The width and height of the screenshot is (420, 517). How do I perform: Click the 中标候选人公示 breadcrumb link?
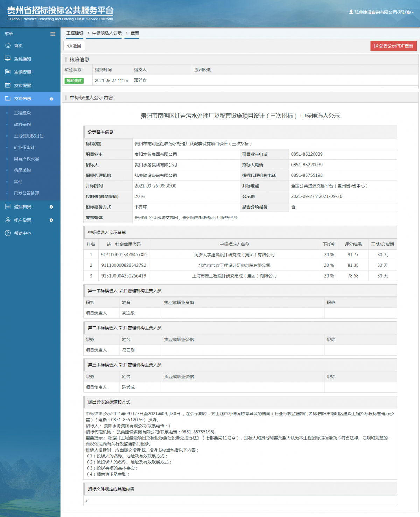pos(107,33)
